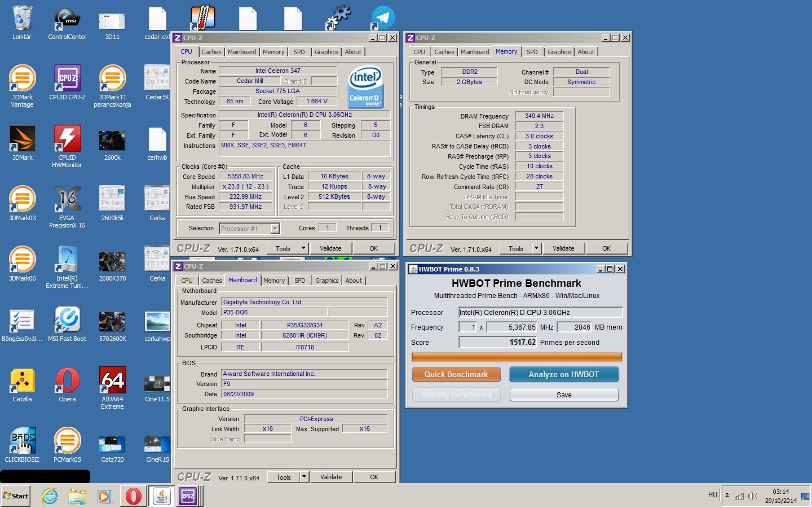Open the thermometer app desktop shortcut
812x508 pixels.
point(202,18)
